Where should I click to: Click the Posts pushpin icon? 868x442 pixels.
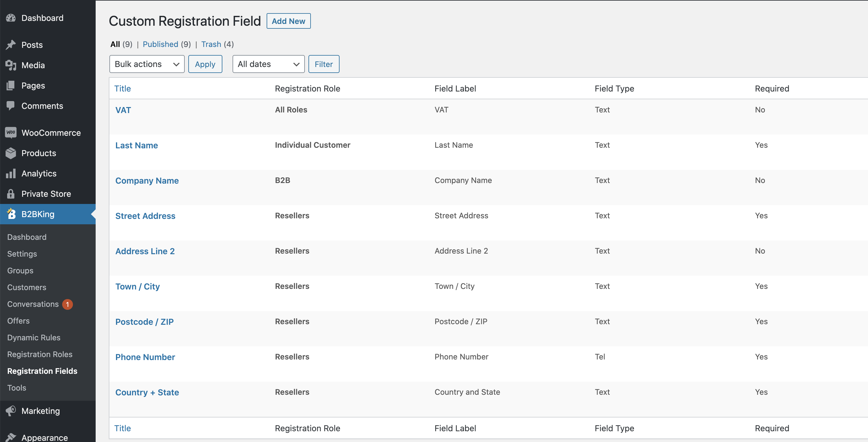11,45
